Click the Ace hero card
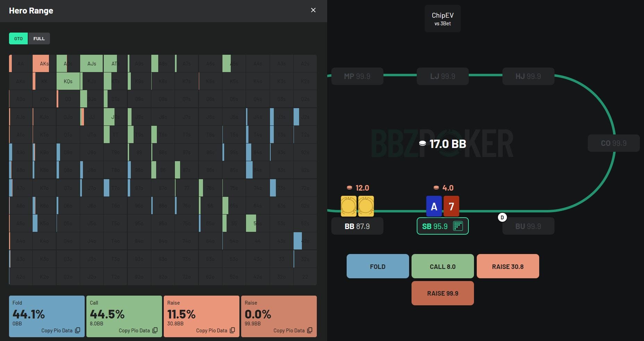 click(434, 206)
